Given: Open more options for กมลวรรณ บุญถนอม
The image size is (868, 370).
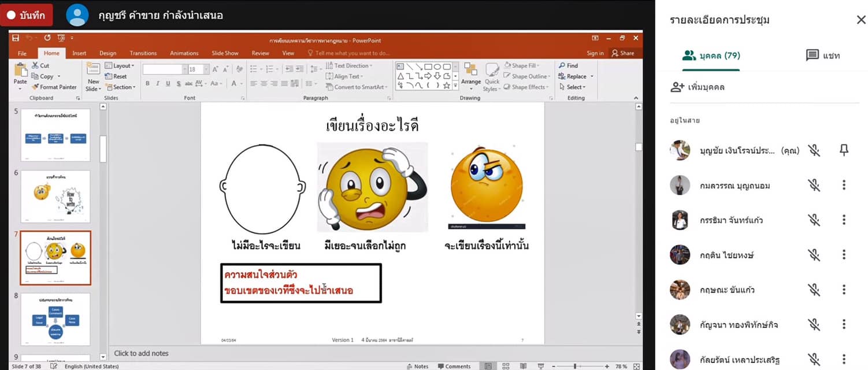Looking at the screenshot, I should (844, 185).
